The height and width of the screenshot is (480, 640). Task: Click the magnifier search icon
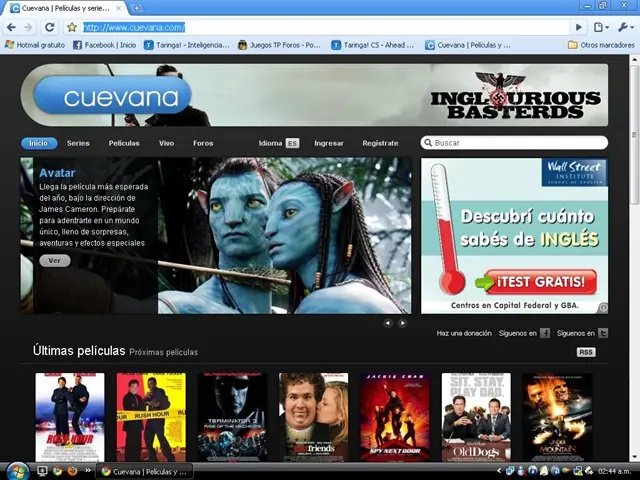coord(428,143)
